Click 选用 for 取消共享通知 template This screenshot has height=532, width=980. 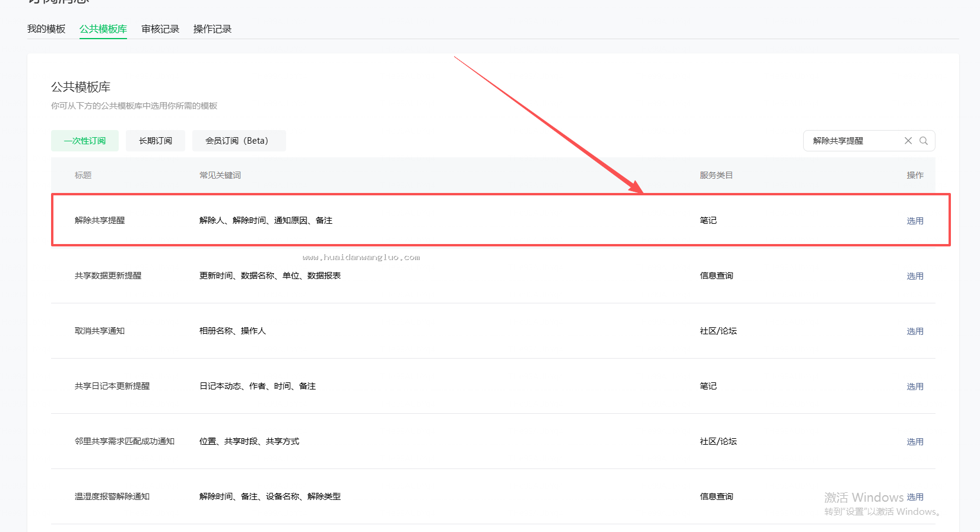[x=915, y=331]
